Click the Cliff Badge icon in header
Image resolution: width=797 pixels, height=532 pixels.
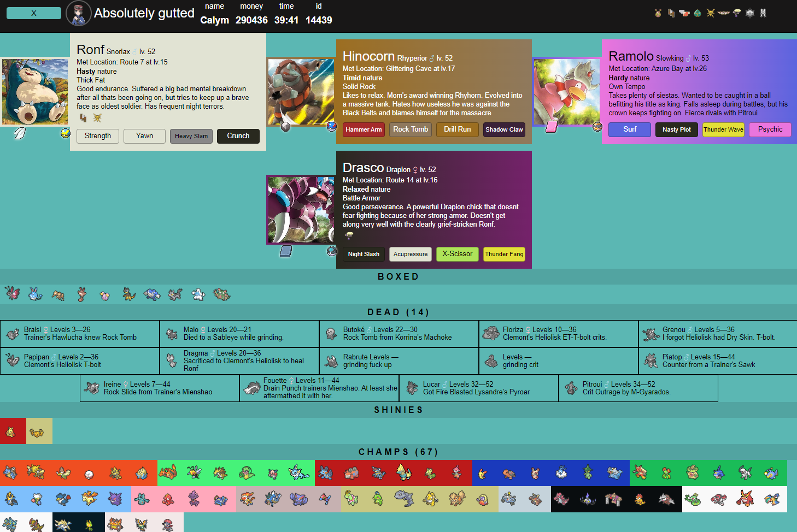(671, 13)
